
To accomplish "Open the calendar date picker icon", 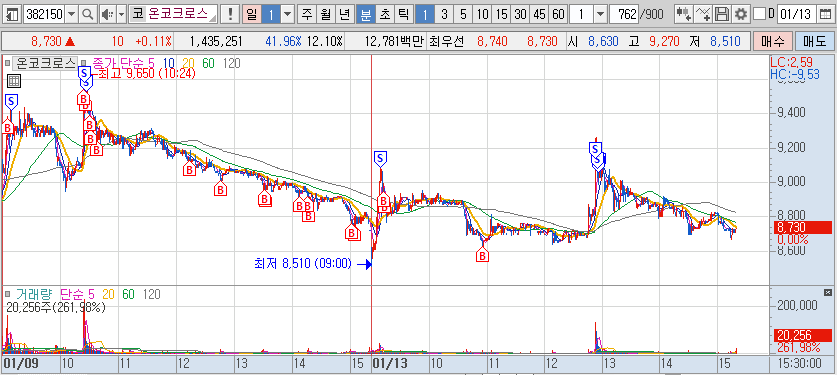I will [825, 14].
